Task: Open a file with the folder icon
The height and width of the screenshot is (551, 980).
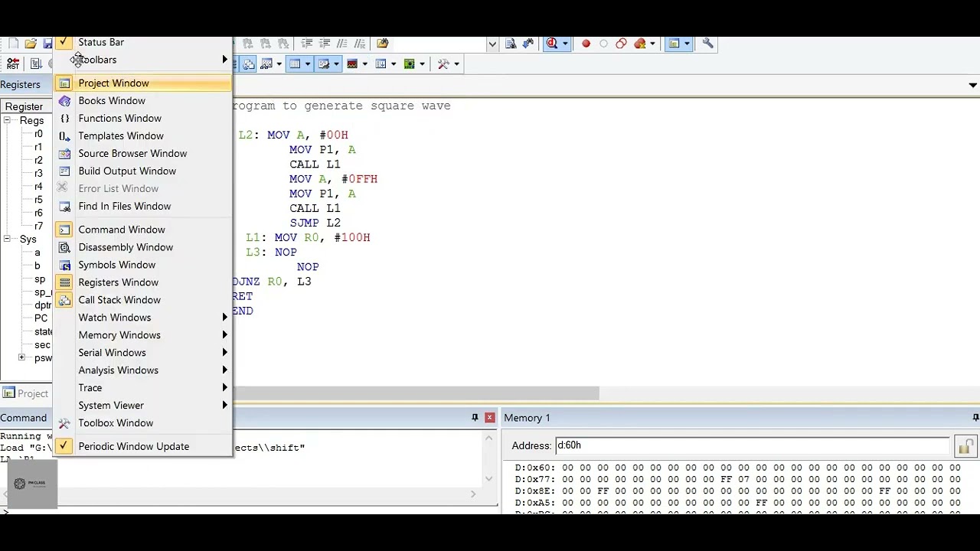Action: click(x=31, y=44)
